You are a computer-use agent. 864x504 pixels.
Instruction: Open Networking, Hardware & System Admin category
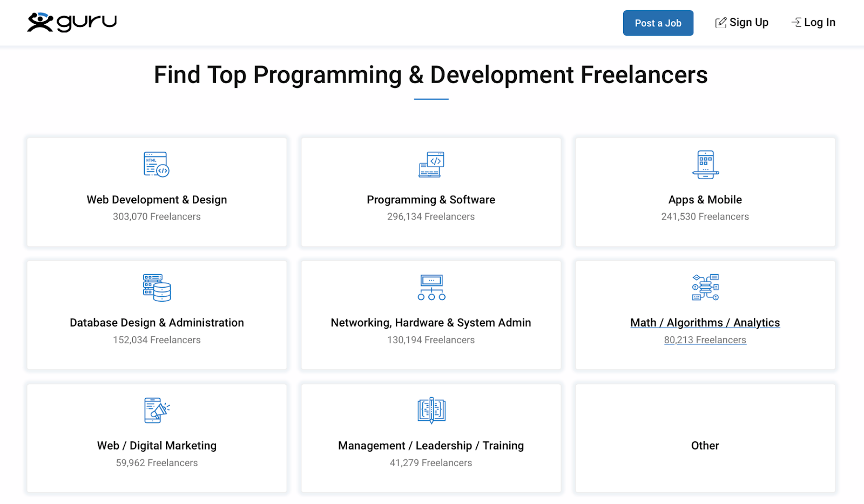click(x=431, y=323)
